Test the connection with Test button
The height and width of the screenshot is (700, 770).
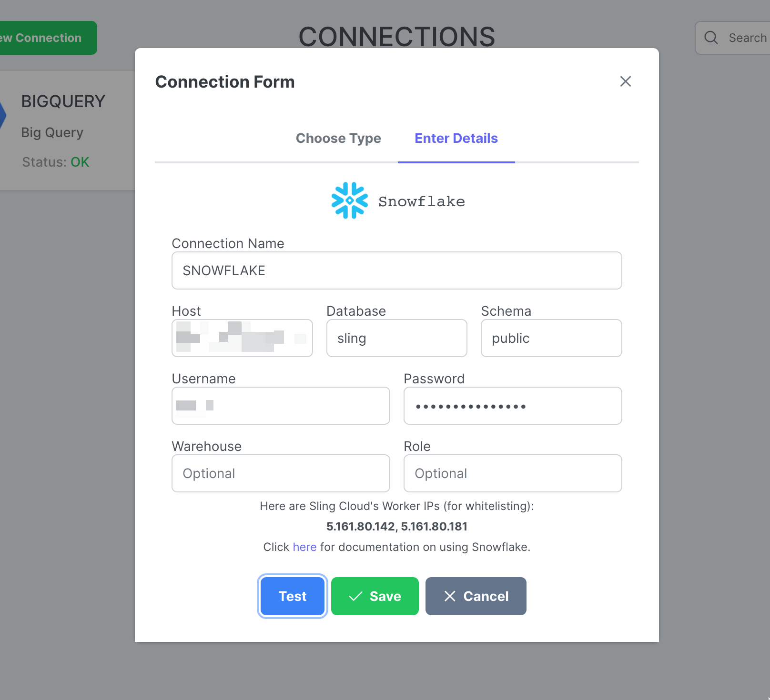[x=293, y=596]
